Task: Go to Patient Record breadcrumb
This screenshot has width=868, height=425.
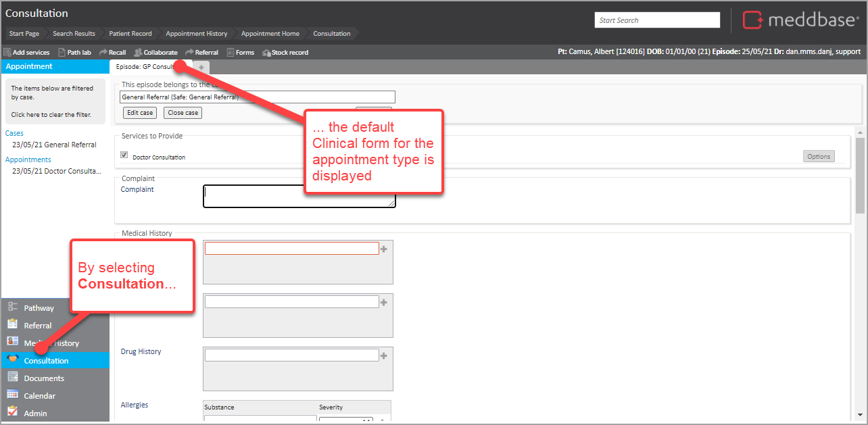Action: [131, 34]
